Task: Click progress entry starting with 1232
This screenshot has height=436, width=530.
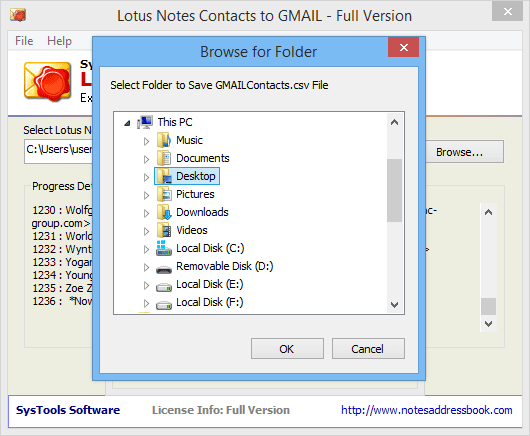Action: click(x=62, y=249)
